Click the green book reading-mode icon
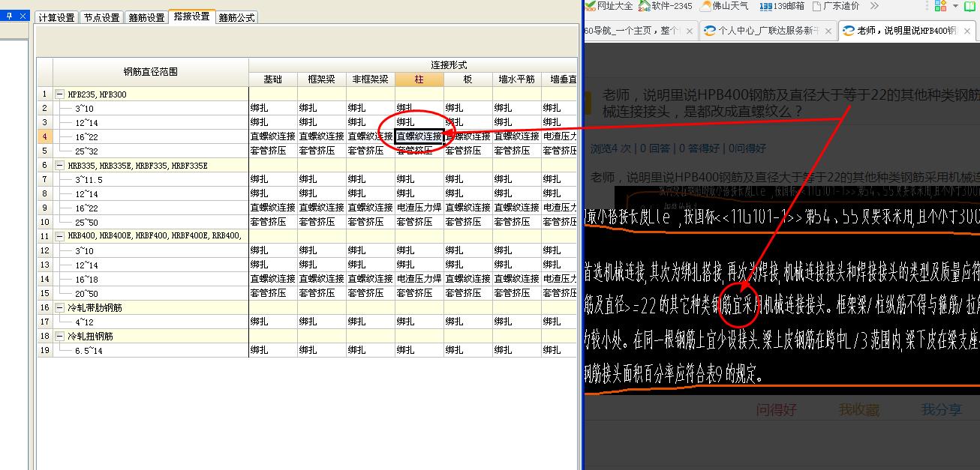Screen dimensions: 980x470 point(970,6)
